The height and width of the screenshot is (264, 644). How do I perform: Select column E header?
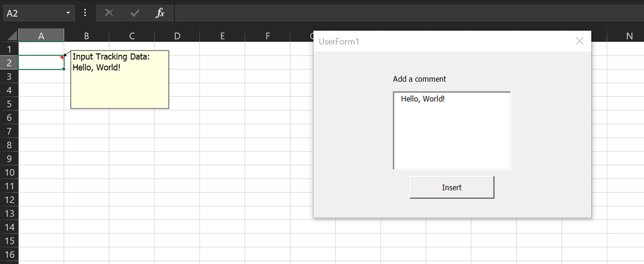pos(222,36)
